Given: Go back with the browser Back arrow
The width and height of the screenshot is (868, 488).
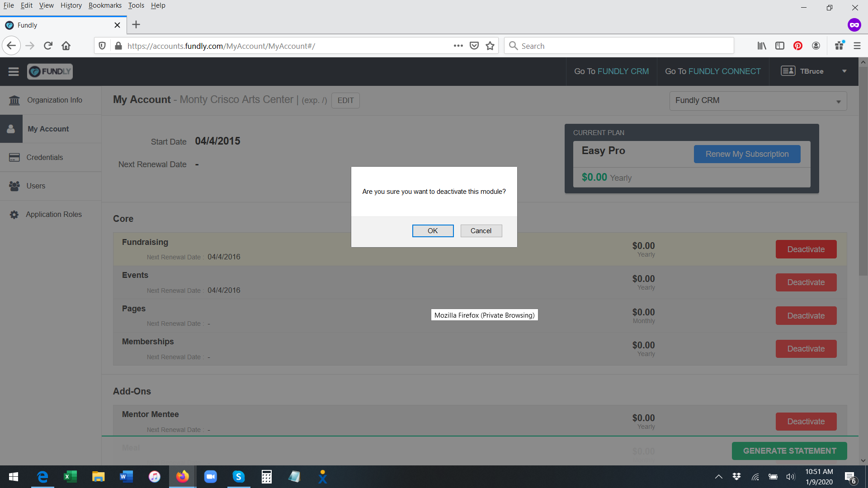Looking at the screenshot, I should pyautogui.click(x=11, y=46).
